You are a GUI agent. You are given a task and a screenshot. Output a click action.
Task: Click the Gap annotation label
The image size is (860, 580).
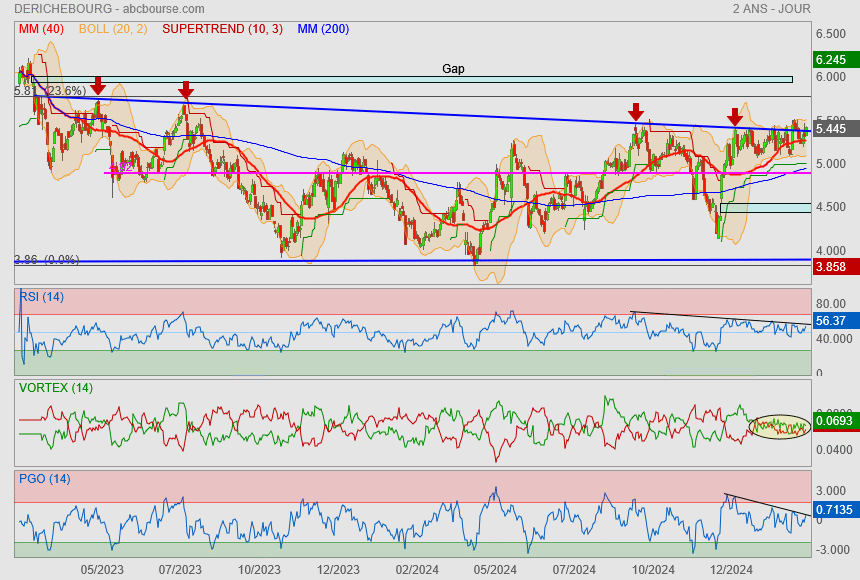coord(453,69)
